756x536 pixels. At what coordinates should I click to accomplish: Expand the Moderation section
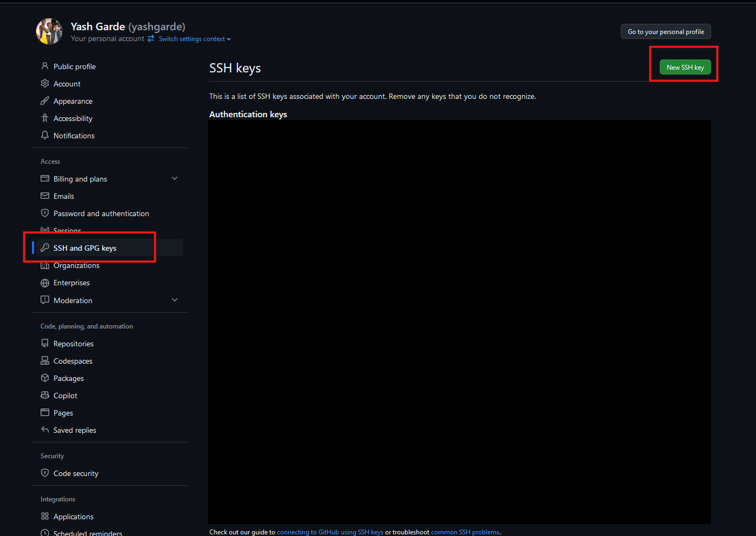(174, 299)
